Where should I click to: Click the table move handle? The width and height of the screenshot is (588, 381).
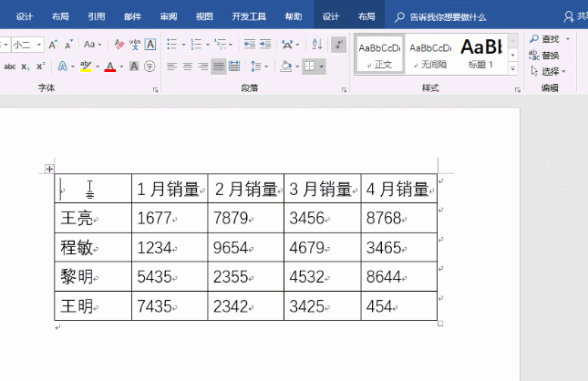(x=49, y=169)
